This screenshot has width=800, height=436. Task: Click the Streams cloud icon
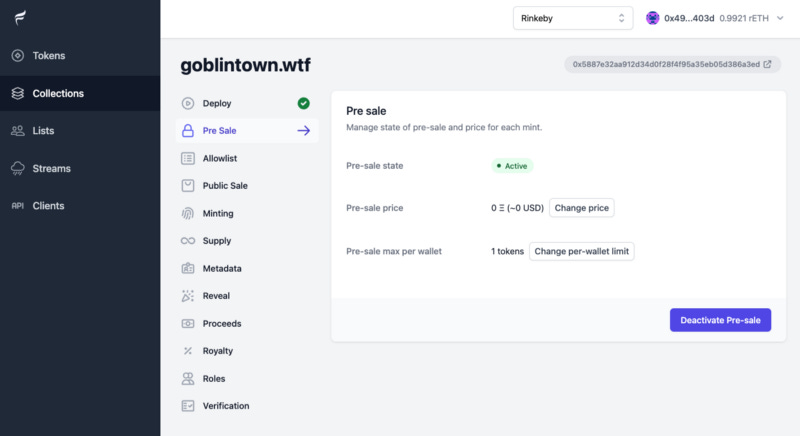18,168
